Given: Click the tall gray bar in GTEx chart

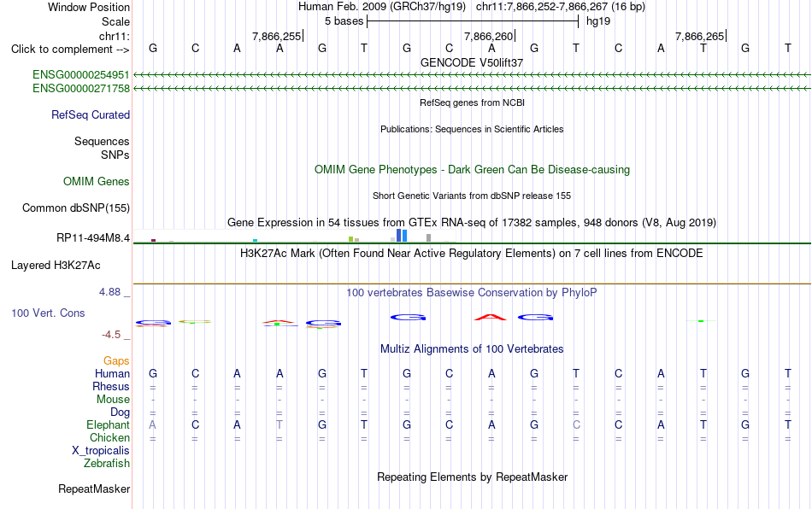Looking at the screenshot, I should tap(429, 238).
